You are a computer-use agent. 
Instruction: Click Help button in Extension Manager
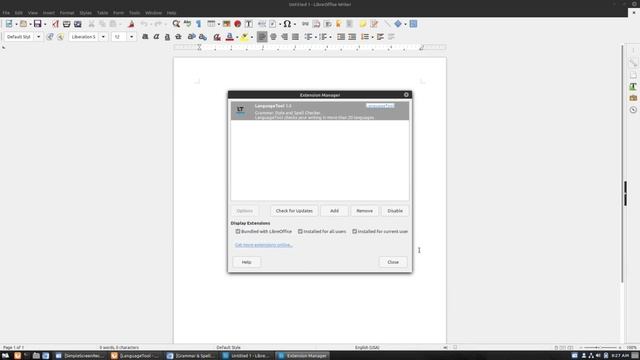pos(247,262)
